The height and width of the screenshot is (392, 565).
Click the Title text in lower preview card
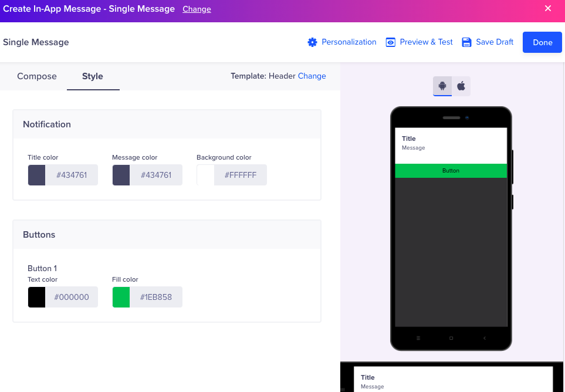367,377
